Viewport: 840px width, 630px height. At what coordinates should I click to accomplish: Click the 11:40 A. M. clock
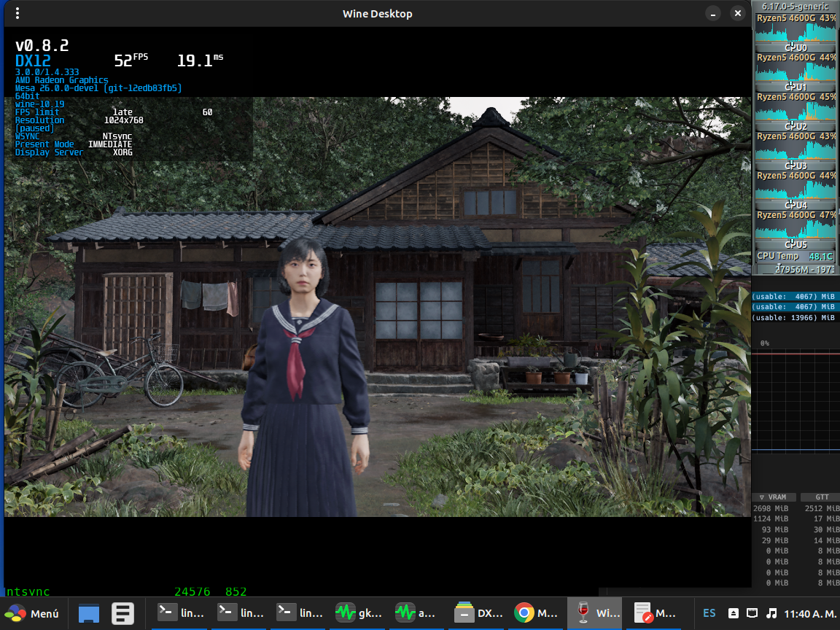810,613
